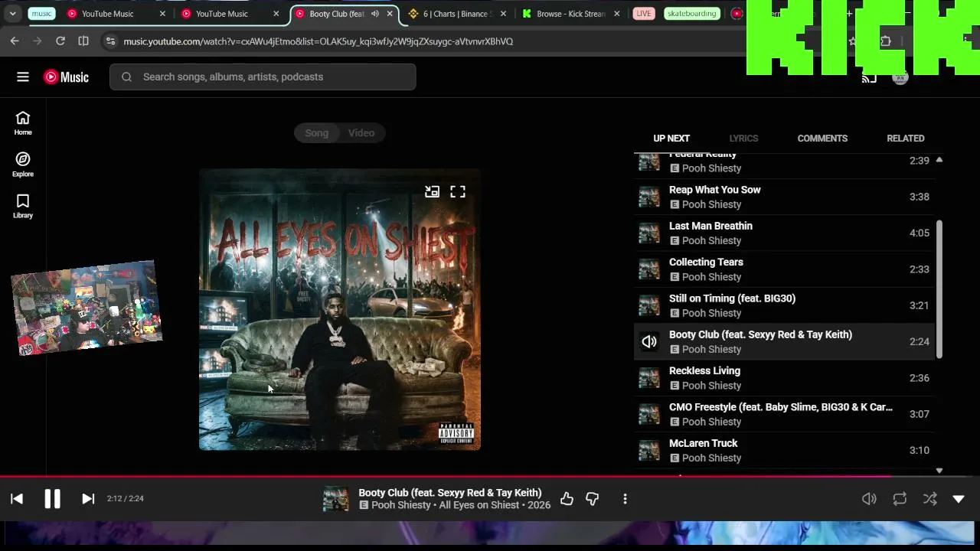
Task: Open Library in the sidebar
Action: [x=23, y=205]
